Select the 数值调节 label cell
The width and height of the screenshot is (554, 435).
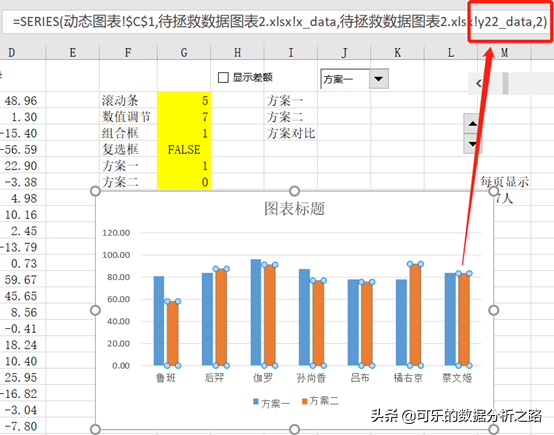coord(128,117)
